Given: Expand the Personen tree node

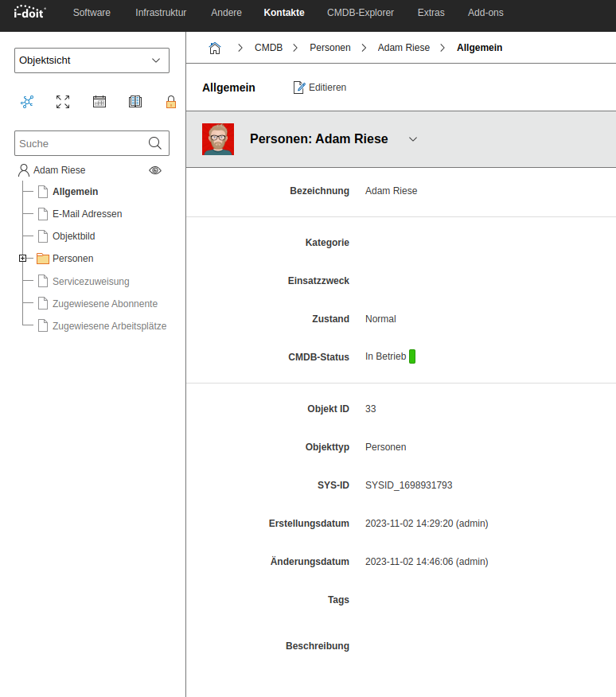Looking at the screenshot, I should [x=23, y=259].
